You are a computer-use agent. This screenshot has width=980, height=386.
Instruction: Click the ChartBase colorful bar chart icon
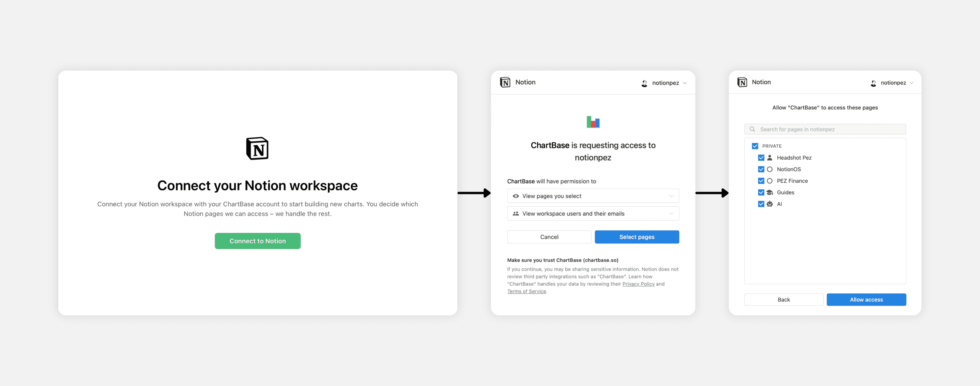click(592, 122)
